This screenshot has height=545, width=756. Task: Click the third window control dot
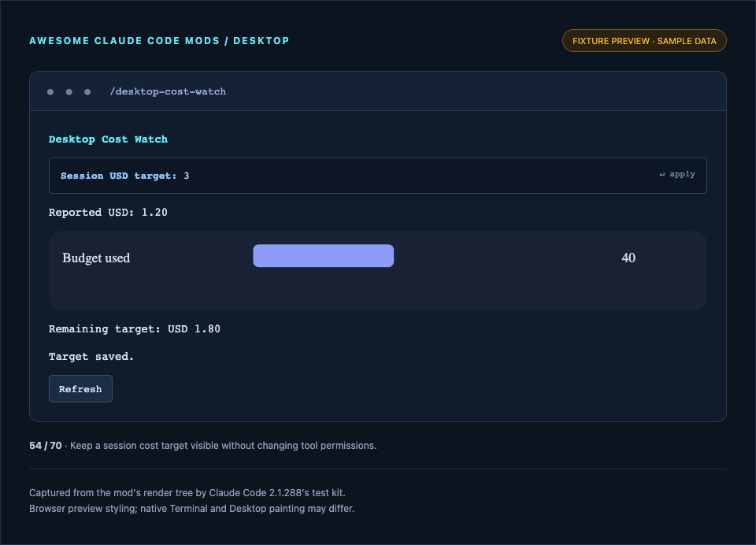[87, 92]
